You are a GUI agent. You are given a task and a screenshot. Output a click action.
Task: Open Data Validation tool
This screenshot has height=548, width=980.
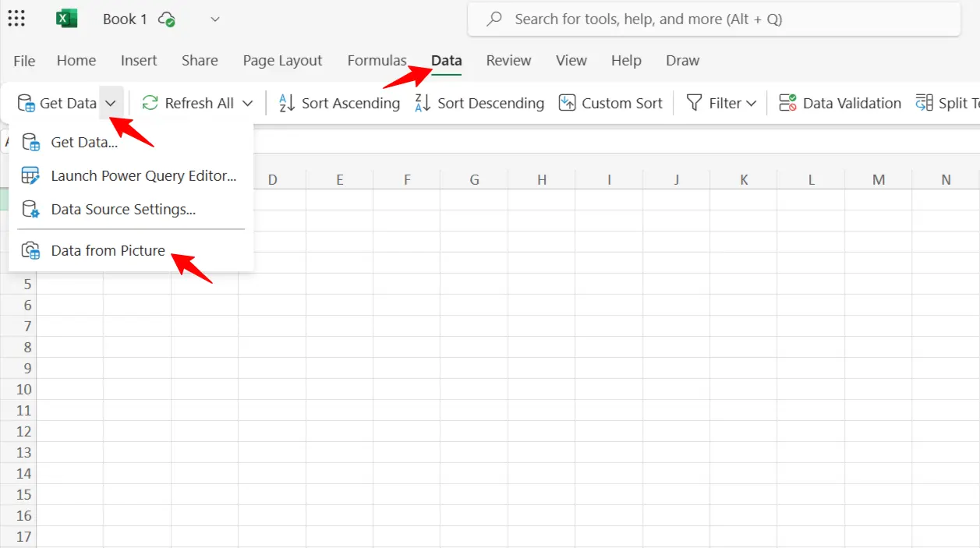click(x=840, y=103)
